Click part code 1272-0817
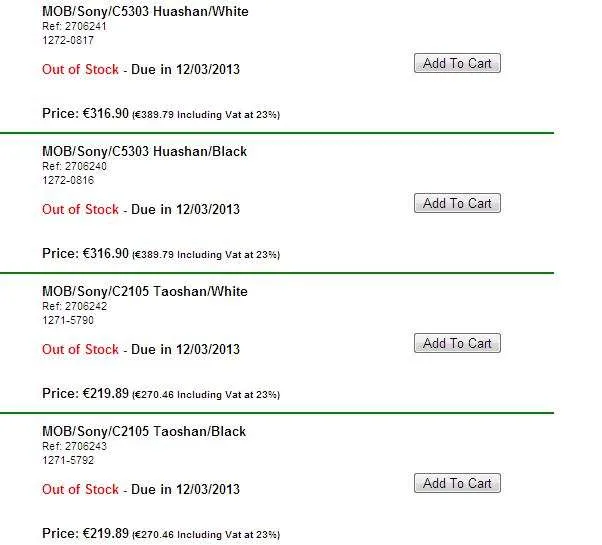Viewport: 602px width, 545px height. [68, 40]
